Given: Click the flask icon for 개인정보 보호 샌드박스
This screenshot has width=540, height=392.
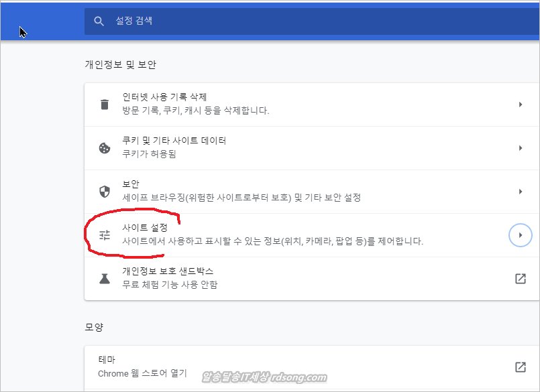Looking at the screenshot, I should [104, 279].
